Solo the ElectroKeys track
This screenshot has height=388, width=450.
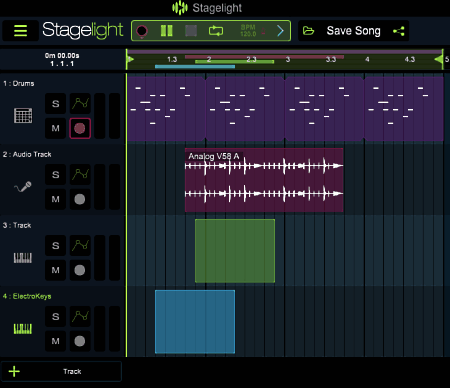pos(55,317)
